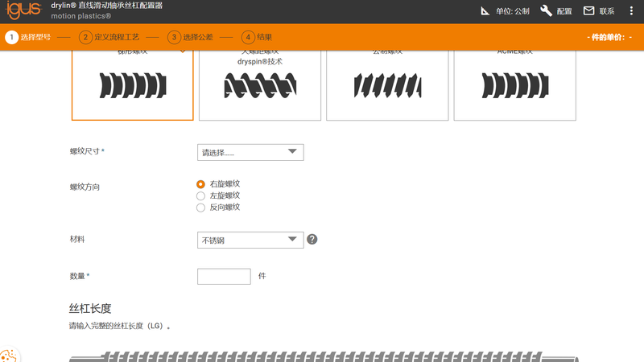
Task: Choose left-hand thread radio button
Action: click(200, 195)
